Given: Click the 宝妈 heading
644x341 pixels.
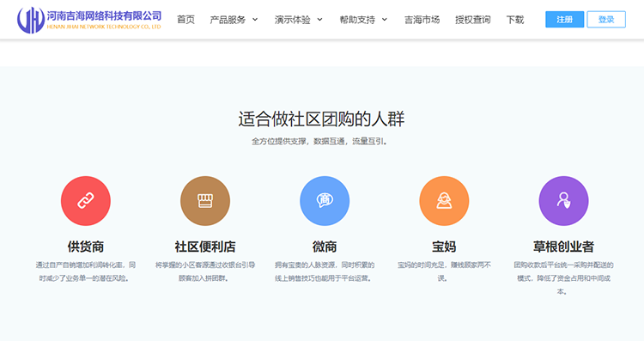Looking at the screenshot, I should pyautogui.click(x=444, y=247).
